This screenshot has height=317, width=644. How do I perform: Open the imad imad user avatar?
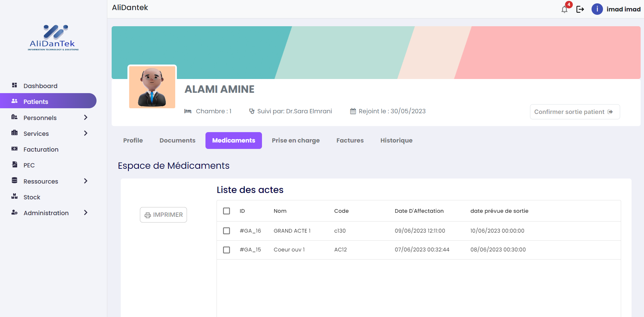click(597, 9)
